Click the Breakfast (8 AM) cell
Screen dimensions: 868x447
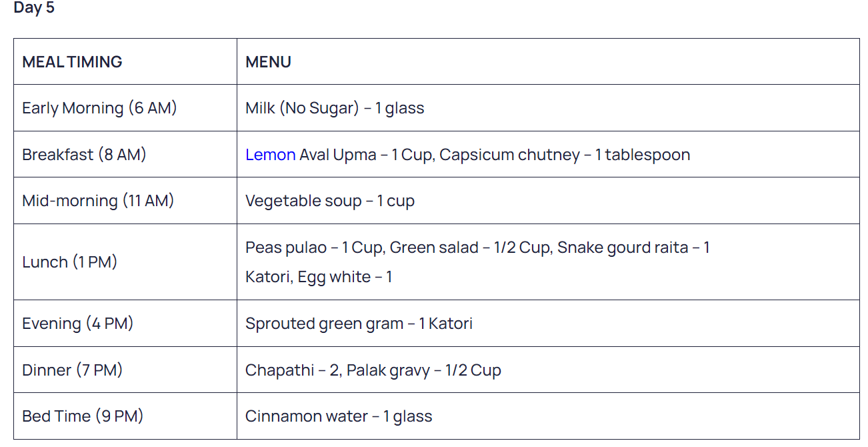point(125,154)
